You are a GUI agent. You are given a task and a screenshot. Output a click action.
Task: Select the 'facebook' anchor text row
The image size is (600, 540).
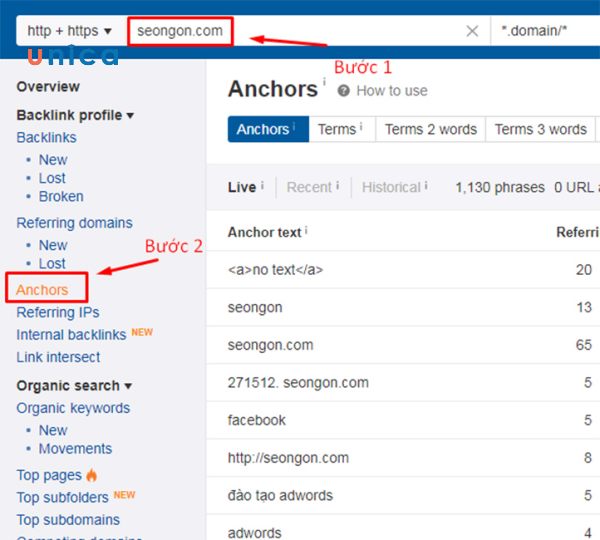point(403,420)
